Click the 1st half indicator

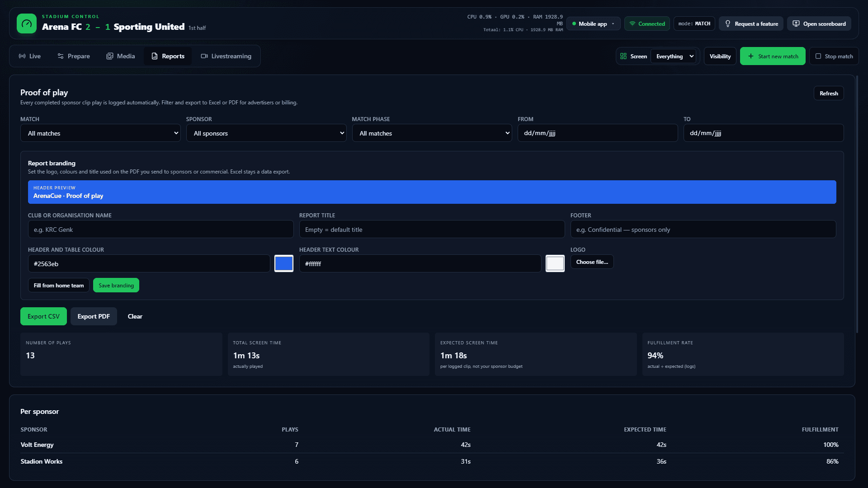click(x=197, y=28)
